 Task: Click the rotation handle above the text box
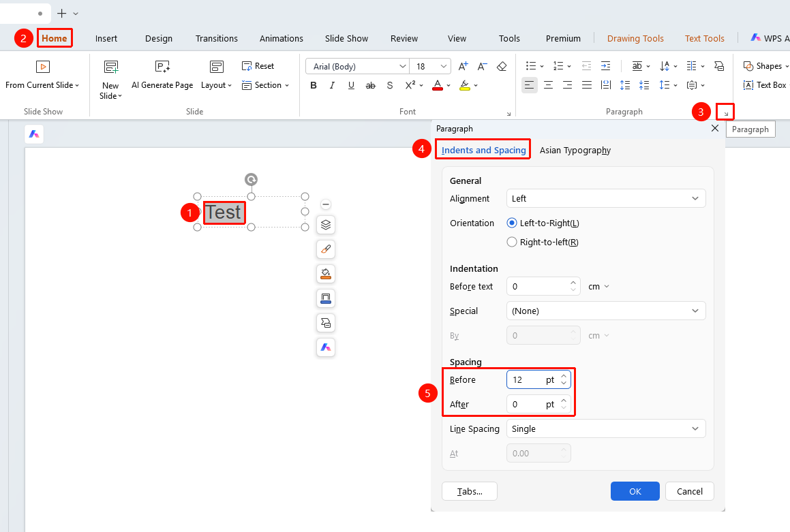pyautogui.click(x=251, y=179)
